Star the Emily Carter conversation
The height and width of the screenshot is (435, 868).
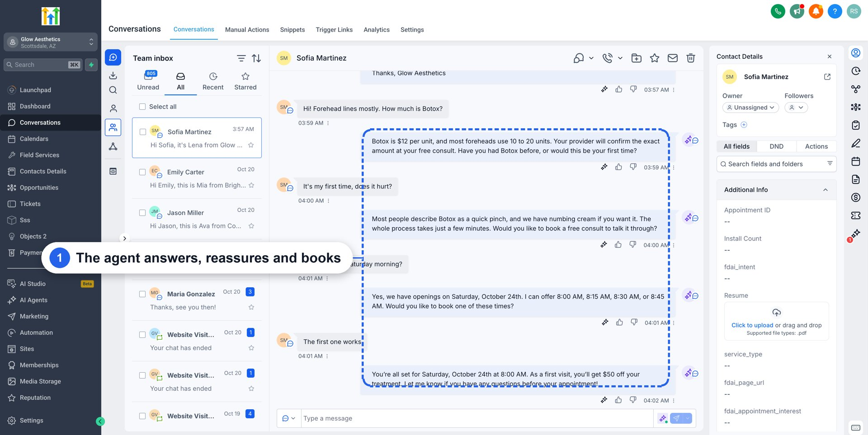[x=251, y=185]
